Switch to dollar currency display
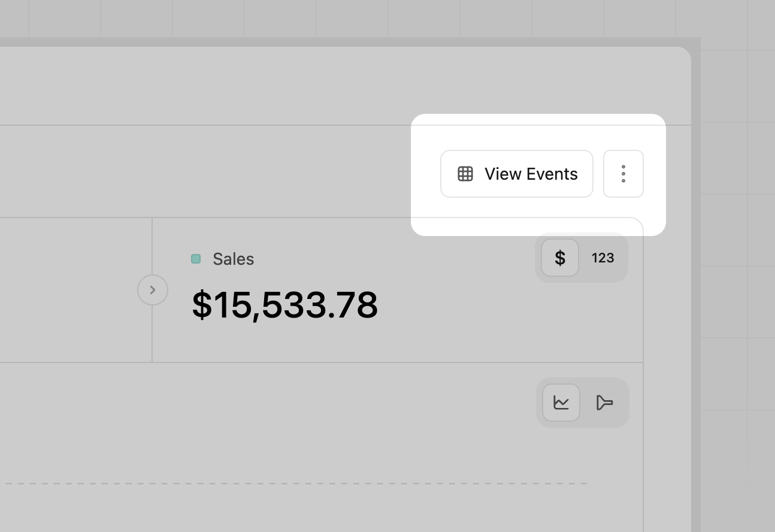The image size is (775, 532). pyautogui.click(x=560, y=258)
